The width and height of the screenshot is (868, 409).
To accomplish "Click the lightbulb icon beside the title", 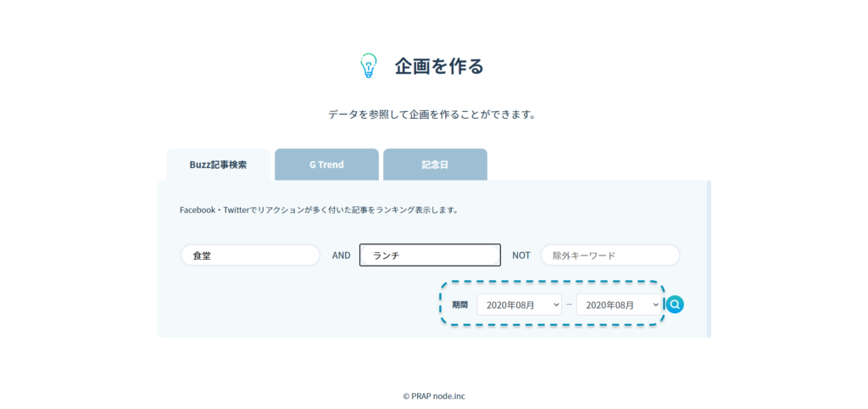I will (x=368, y=66).
